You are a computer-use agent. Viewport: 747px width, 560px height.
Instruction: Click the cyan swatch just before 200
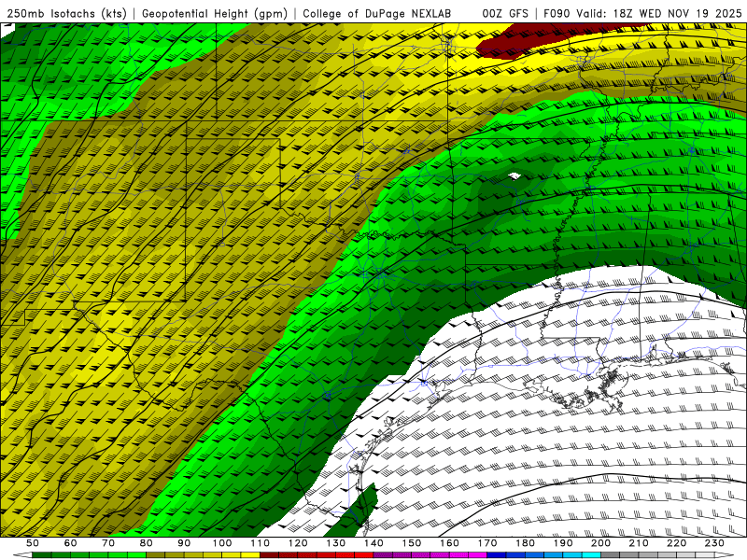point(591,555)
